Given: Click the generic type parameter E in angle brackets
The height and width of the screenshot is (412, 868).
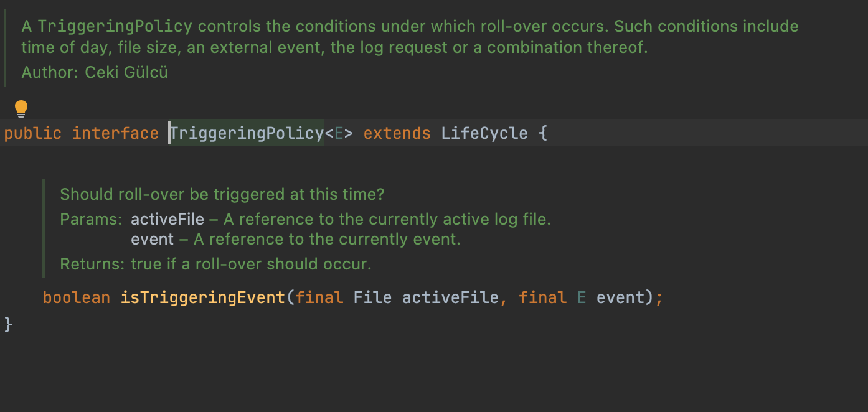Looking at the screenshot, I should (x=339, y=133).
